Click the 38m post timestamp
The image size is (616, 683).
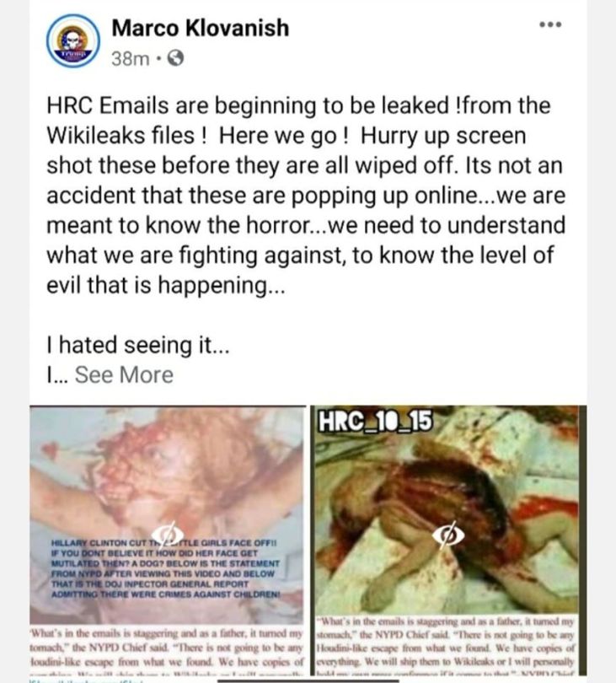130,58
